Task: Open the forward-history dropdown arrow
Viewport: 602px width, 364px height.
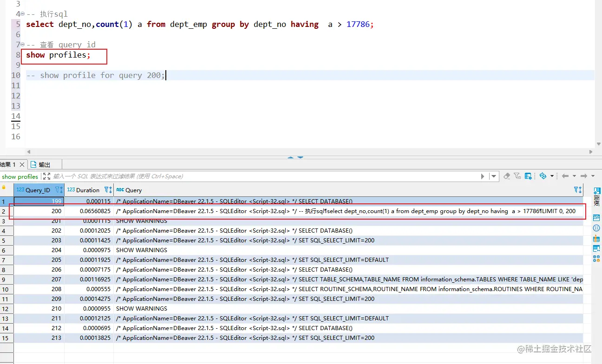Action: (593, 176)
